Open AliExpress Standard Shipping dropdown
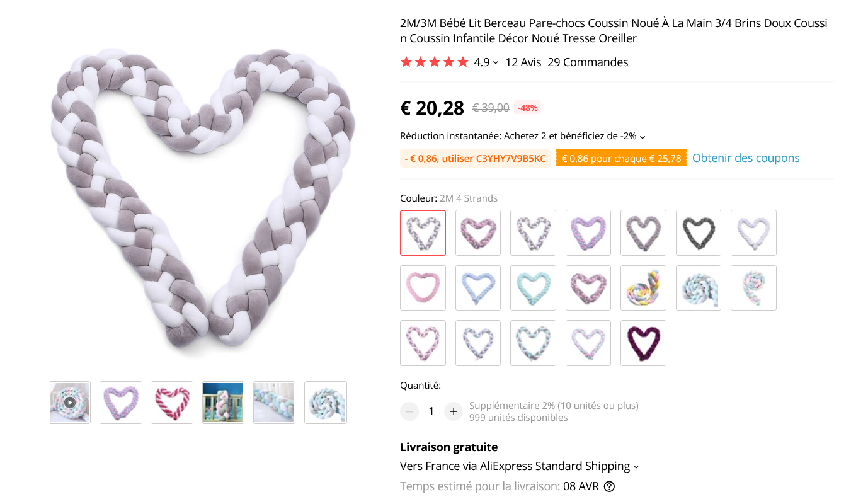This screenshot has width=851, height=504. [636, 467]
